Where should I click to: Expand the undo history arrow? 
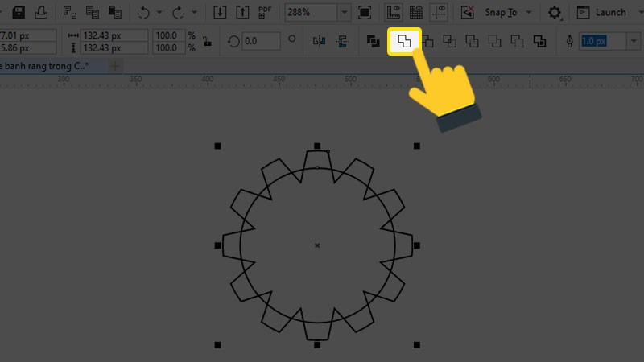(x=159, y=12)
